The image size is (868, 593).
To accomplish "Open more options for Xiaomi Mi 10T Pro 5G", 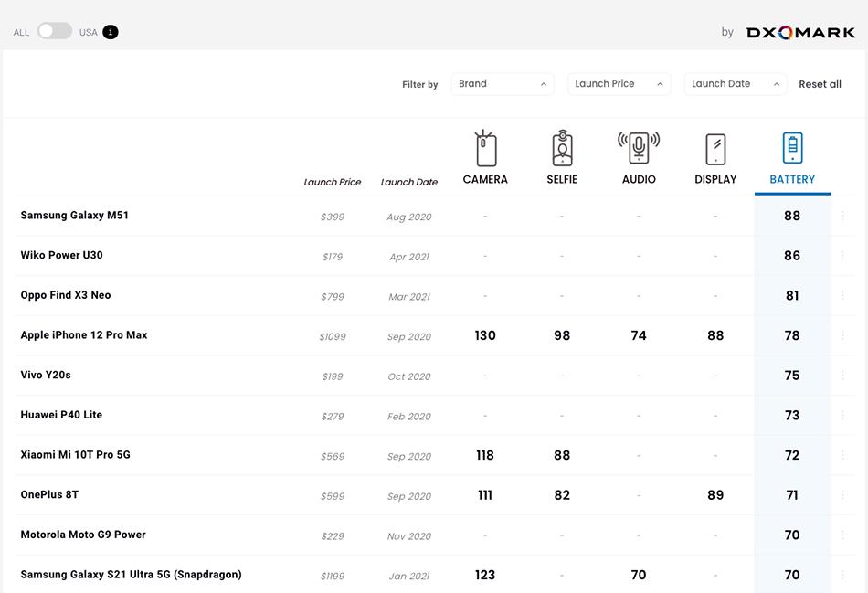I will click(842, 455).
